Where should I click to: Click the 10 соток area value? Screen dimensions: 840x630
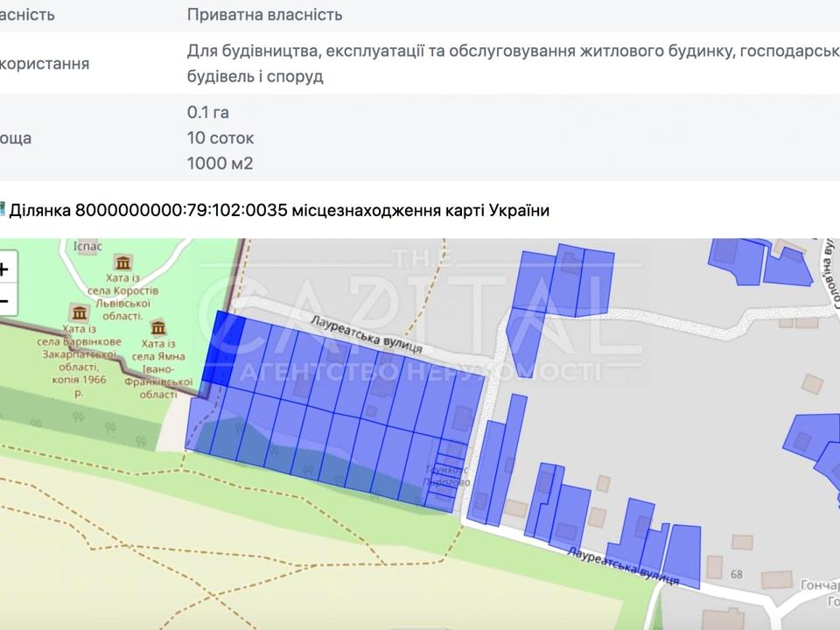pos(218,137)
